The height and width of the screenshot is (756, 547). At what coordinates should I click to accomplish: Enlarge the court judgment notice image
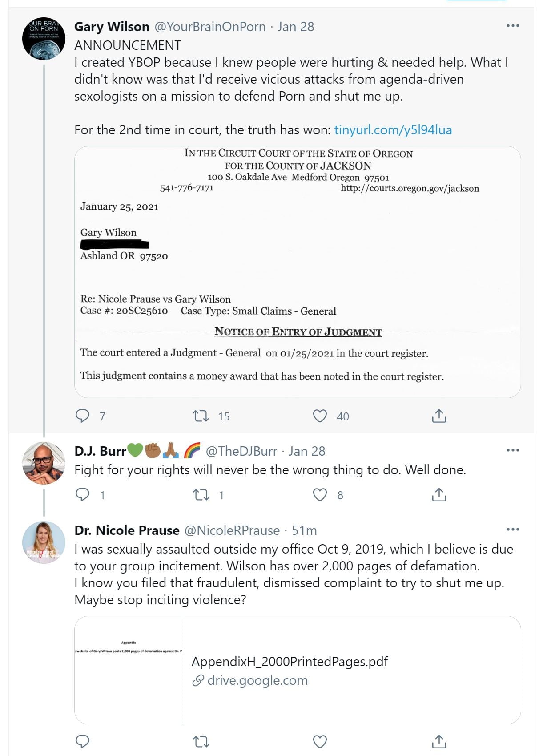tap(297, 271)
